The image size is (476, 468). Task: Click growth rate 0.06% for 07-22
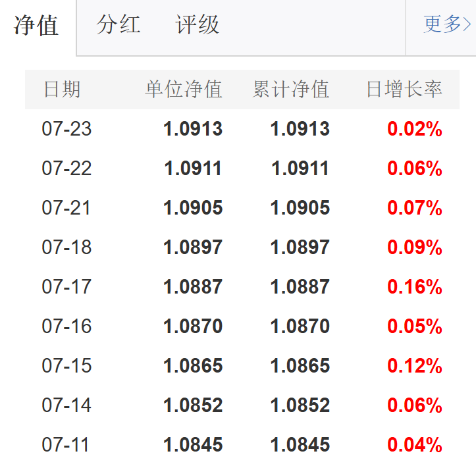pos(415,168)
